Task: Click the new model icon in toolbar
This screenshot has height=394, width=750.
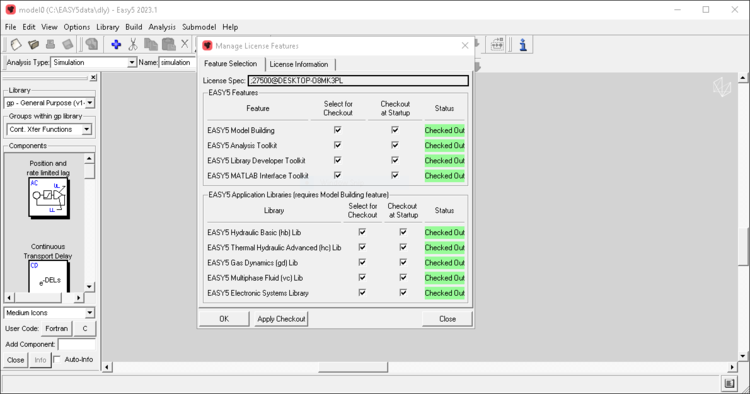Action: point(16,44)
